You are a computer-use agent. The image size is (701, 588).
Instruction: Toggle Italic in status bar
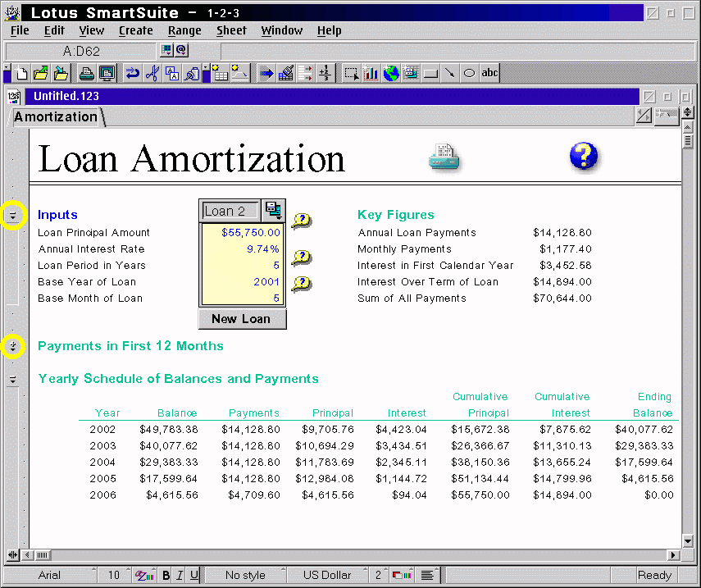pos(180,575)
